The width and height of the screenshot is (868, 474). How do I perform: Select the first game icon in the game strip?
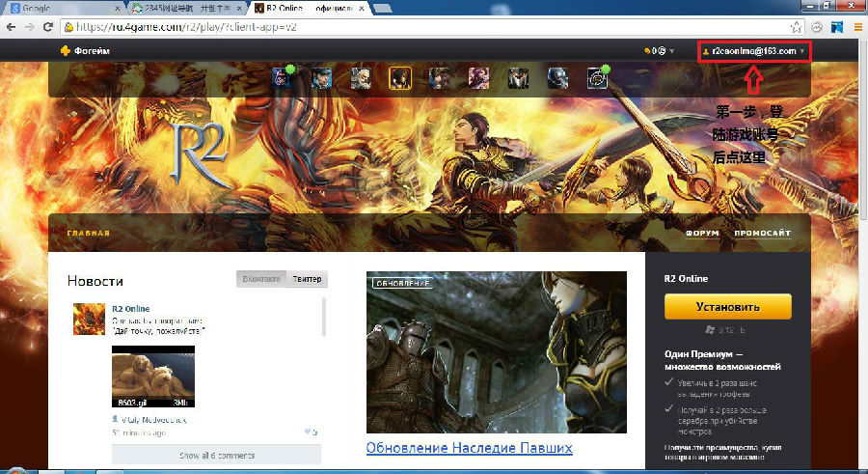tap(283, 78)
